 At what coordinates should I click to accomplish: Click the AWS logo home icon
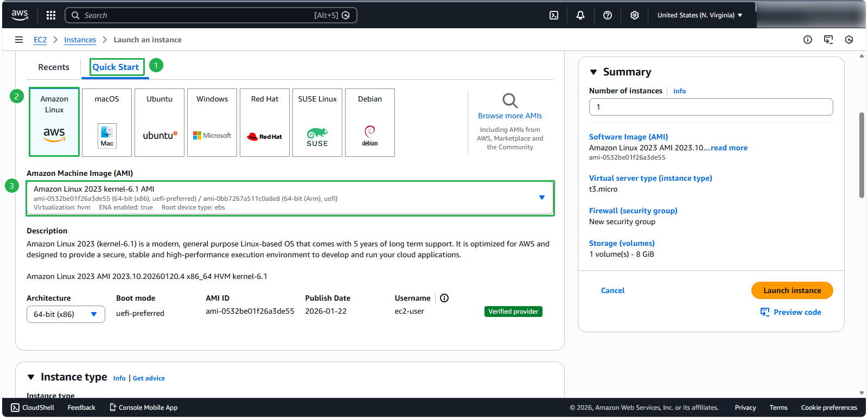20,15
